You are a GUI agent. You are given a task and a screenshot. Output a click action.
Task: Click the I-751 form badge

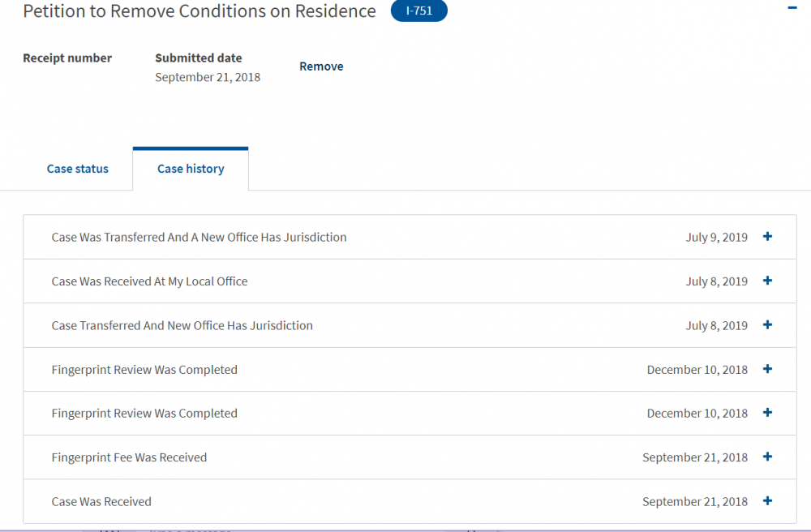tap(419, 11)
